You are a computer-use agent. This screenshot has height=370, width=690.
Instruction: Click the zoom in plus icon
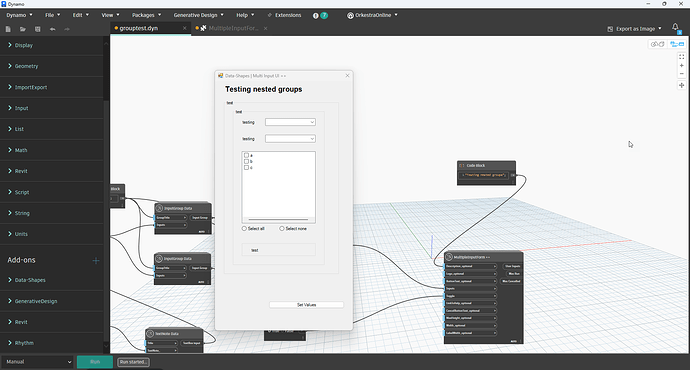(x=682, y=66)
